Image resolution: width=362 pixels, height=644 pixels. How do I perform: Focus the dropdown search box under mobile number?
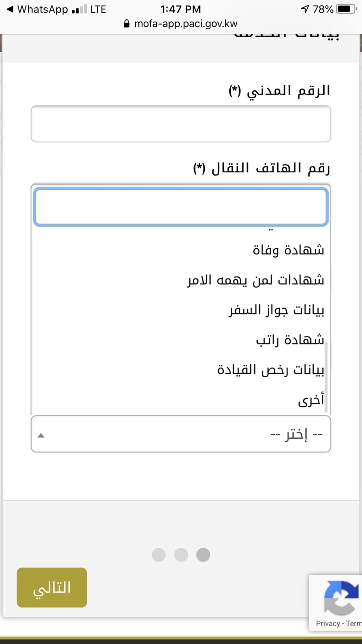tap(181, 207)
